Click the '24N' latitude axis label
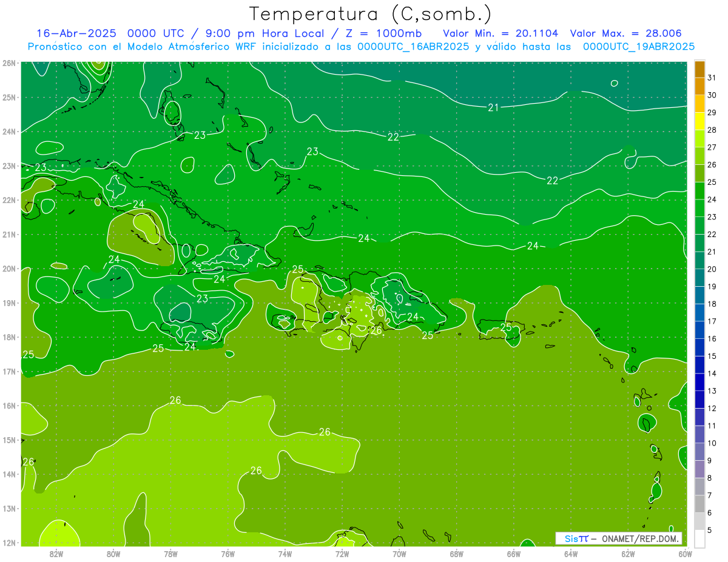 9,132
